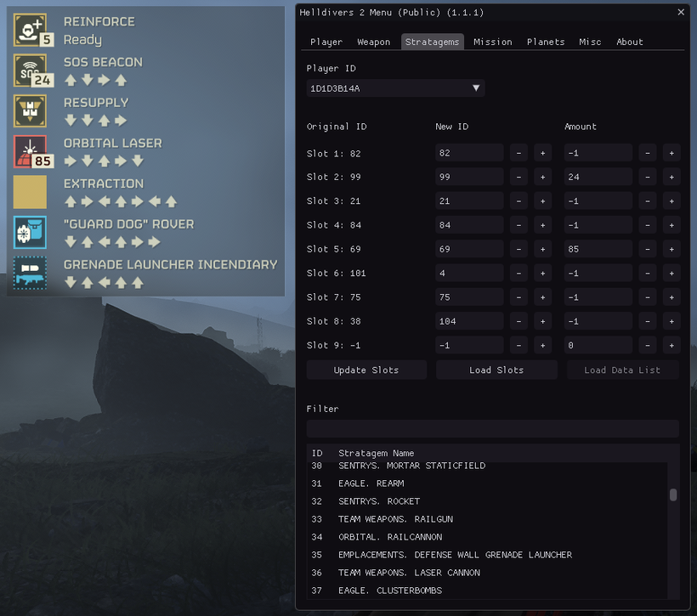Click the Filter text input field
697x616 pixels.
tap(492, 428)
